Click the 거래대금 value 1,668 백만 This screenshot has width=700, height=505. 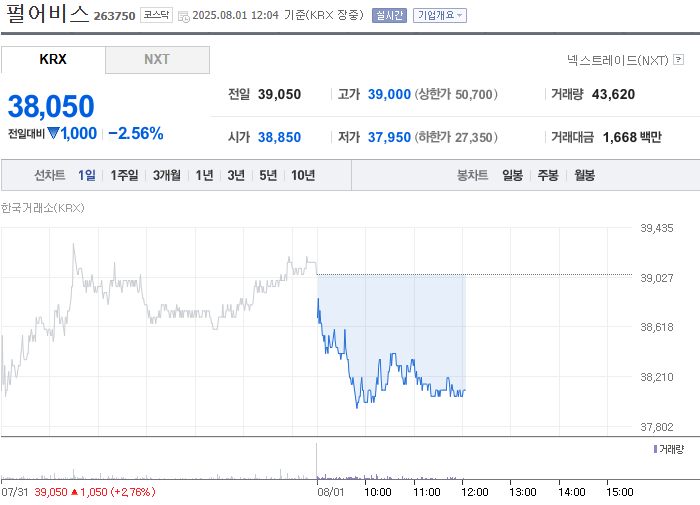tap(632, 137)
